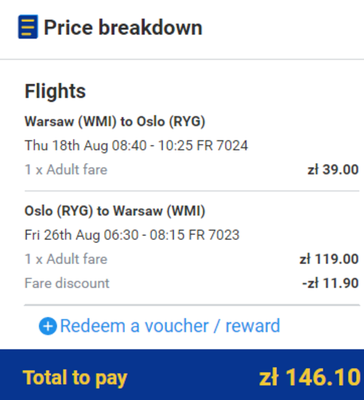364x400 pixels.
Task: Click the -zł 11.90 discount amount
Action: tap(330, 283)
